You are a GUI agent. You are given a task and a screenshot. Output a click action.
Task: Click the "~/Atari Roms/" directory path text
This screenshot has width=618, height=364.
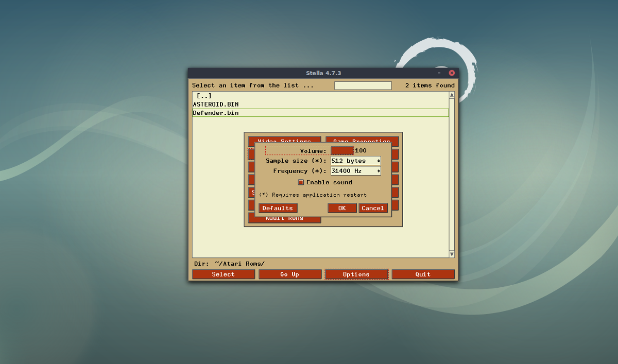240,264
